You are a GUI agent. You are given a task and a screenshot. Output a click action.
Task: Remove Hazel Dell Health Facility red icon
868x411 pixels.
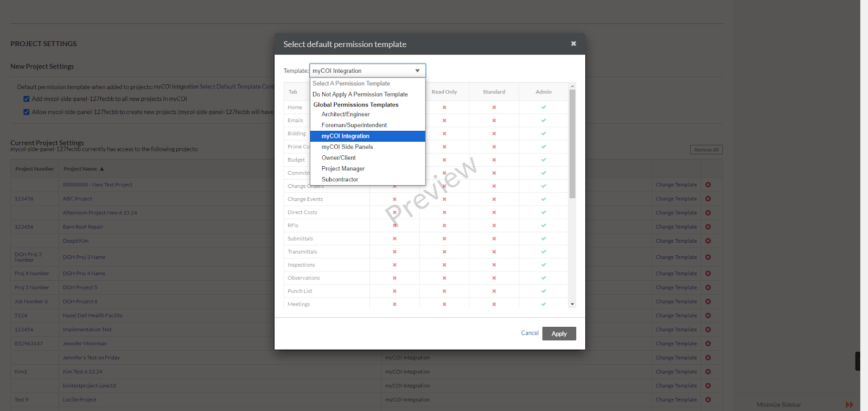pos(708,315)
